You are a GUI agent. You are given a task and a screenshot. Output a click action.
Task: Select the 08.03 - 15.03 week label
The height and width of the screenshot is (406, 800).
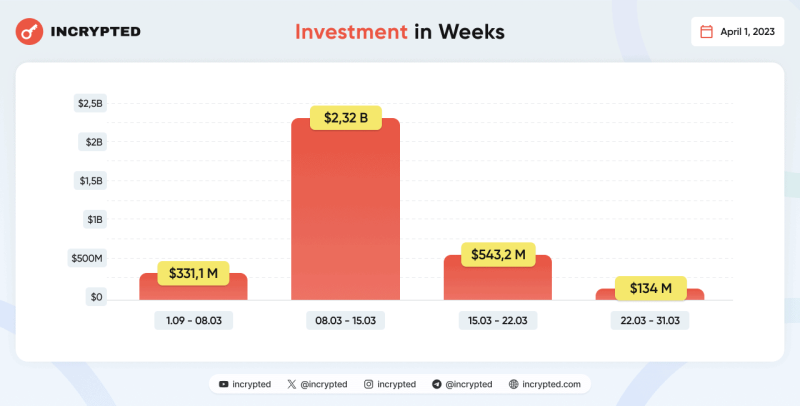tap(346, 321)
